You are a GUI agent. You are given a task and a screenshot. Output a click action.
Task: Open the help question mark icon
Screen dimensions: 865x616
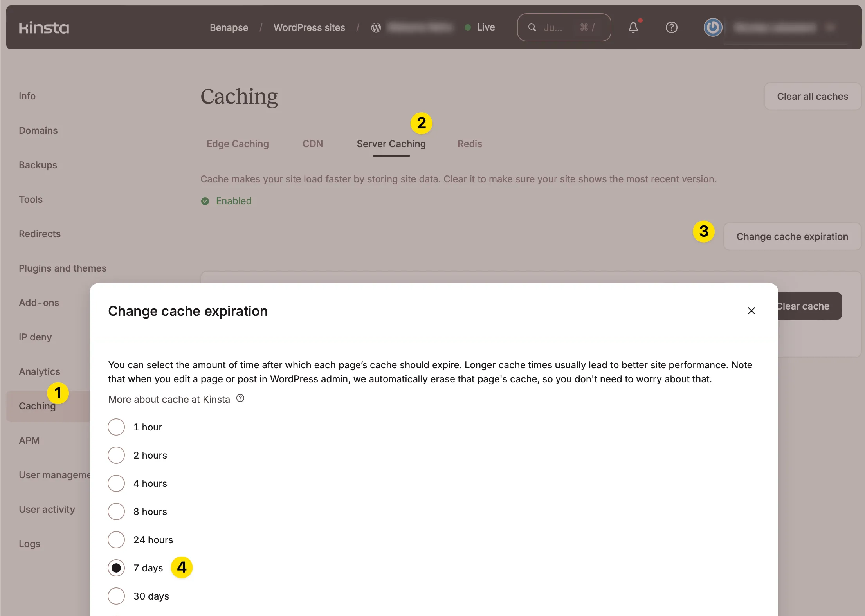(671, 27)
